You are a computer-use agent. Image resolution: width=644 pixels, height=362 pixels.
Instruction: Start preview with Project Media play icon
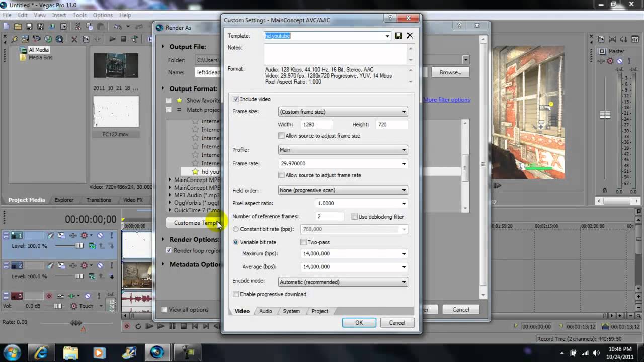(112, 39)
